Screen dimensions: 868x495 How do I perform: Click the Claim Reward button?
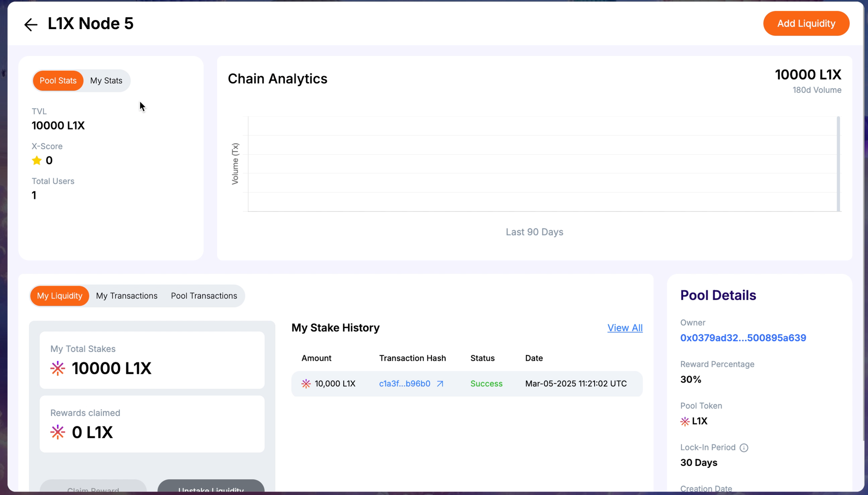(x=93, y=487)
